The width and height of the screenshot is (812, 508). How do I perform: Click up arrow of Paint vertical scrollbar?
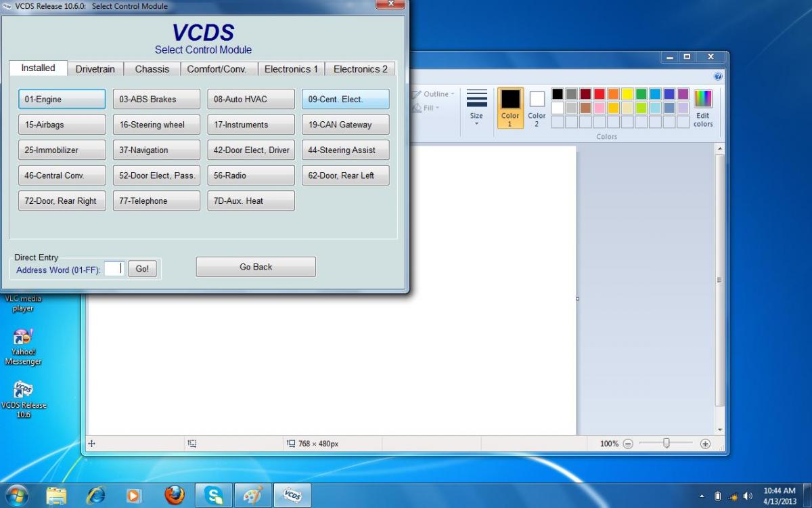(x=720, y=148)
